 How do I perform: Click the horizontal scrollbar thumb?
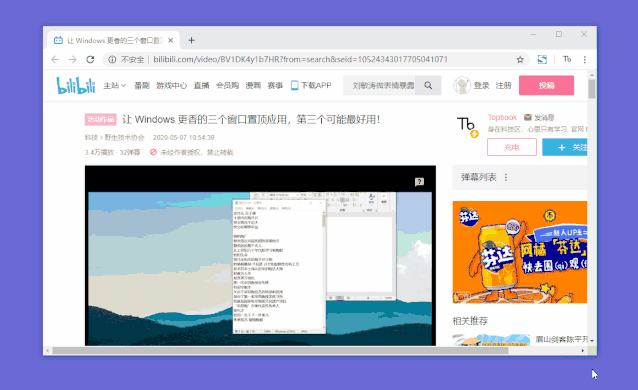coord(280,351)
